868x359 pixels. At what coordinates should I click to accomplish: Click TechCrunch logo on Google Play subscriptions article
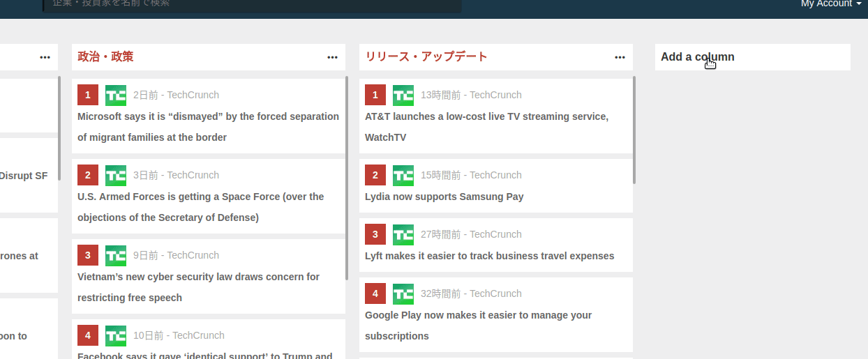click(x=403, y=293)
